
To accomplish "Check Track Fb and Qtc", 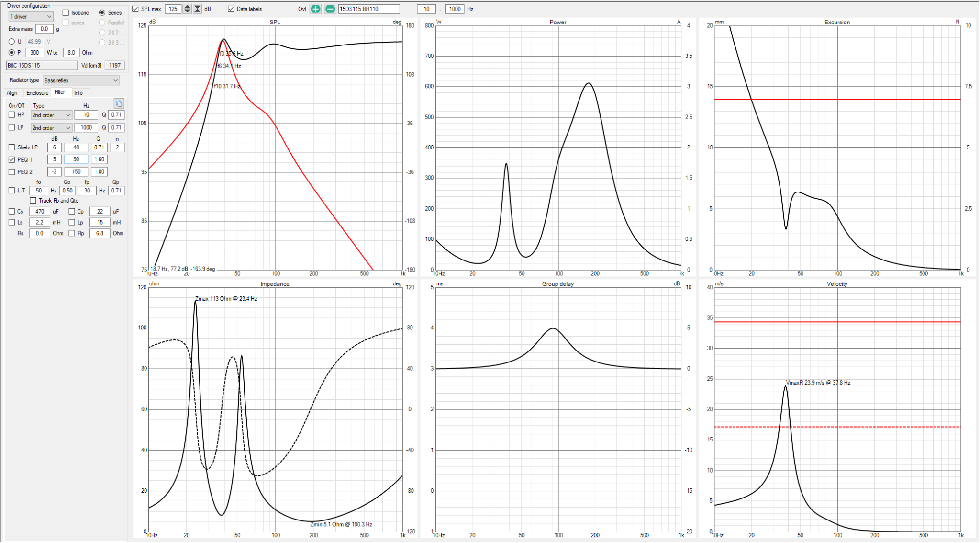I will click(x=33, y=200).
